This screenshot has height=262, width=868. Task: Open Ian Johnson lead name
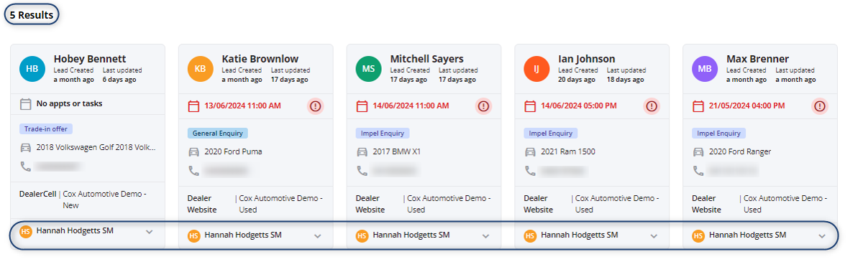click(x=588, y=59)
